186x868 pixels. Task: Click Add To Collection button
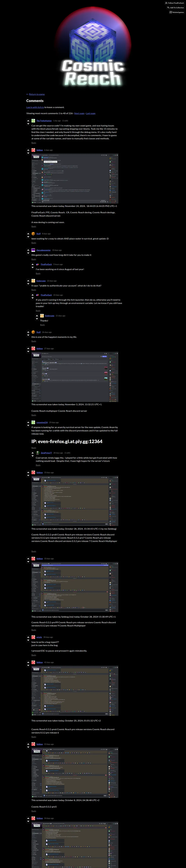(176, 7)
